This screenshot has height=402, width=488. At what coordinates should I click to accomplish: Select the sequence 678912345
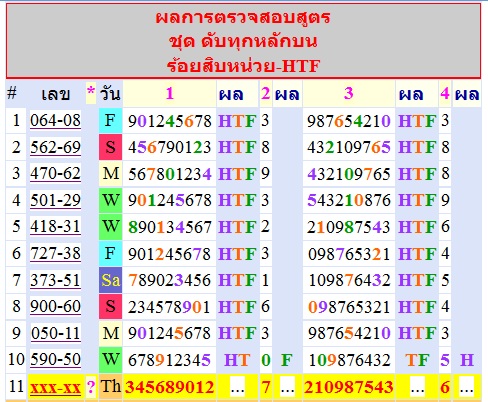pyautogui.click(x=170, y=360)
